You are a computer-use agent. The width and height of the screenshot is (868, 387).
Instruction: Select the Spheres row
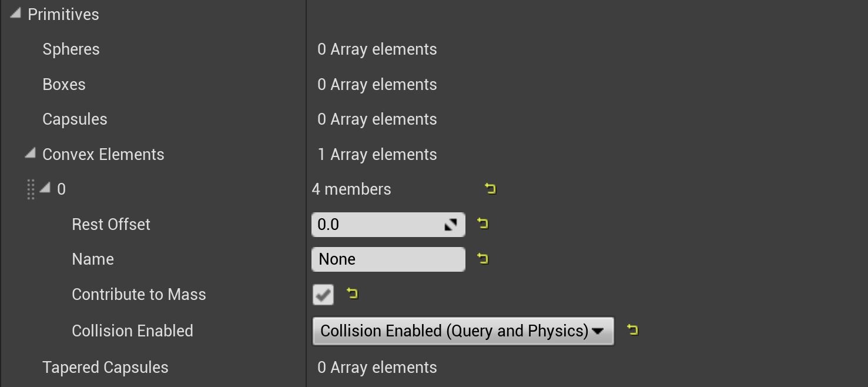point(71,49)
